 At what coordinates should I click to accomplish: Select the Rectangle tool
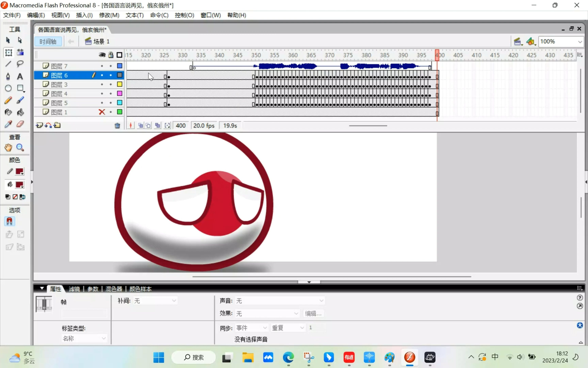tap(20, 88)
